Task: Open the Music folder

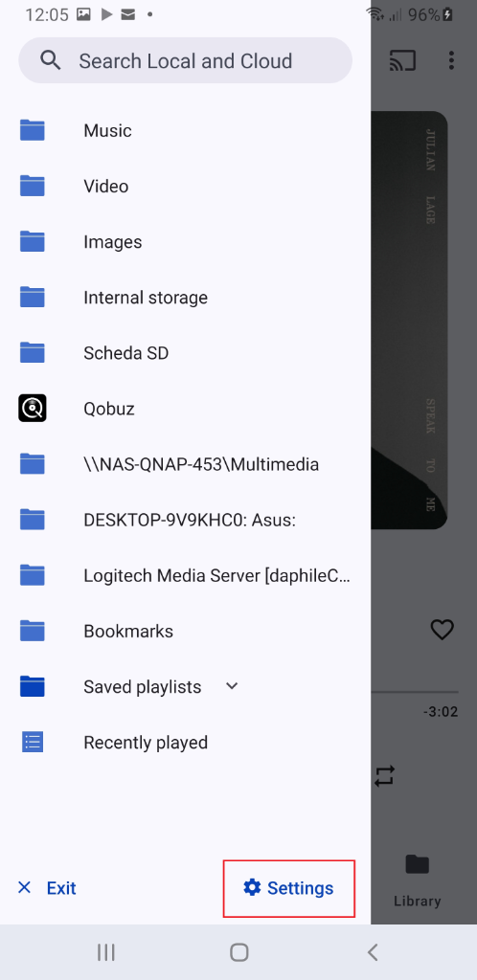Action: tap(185, 130)
